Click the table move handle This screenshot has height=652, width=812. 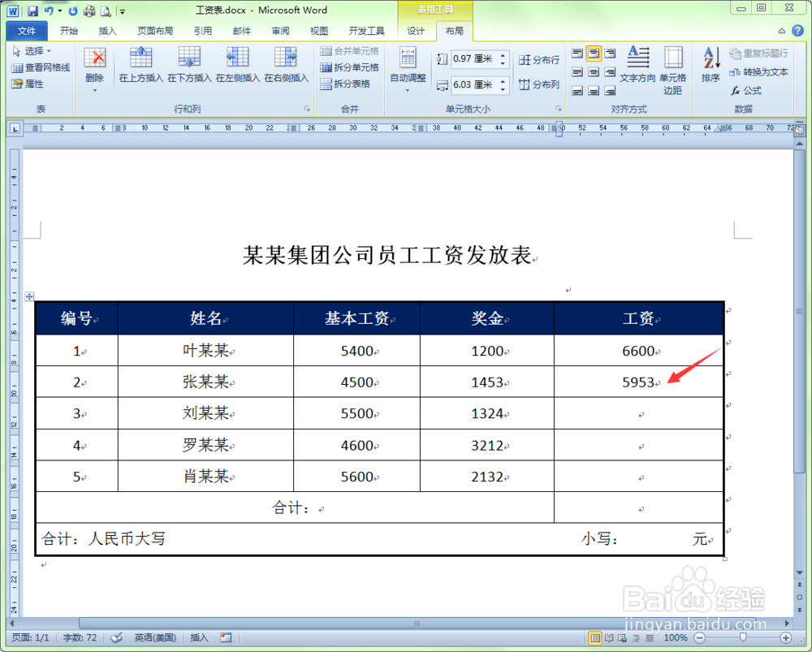29,296
